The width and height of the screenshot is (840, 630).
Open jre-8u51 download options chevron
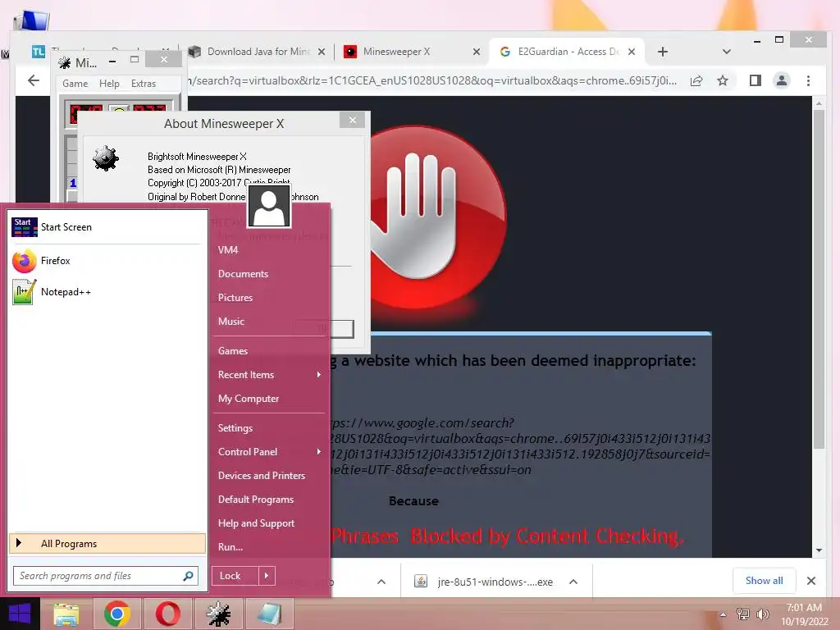click(573, 582)
